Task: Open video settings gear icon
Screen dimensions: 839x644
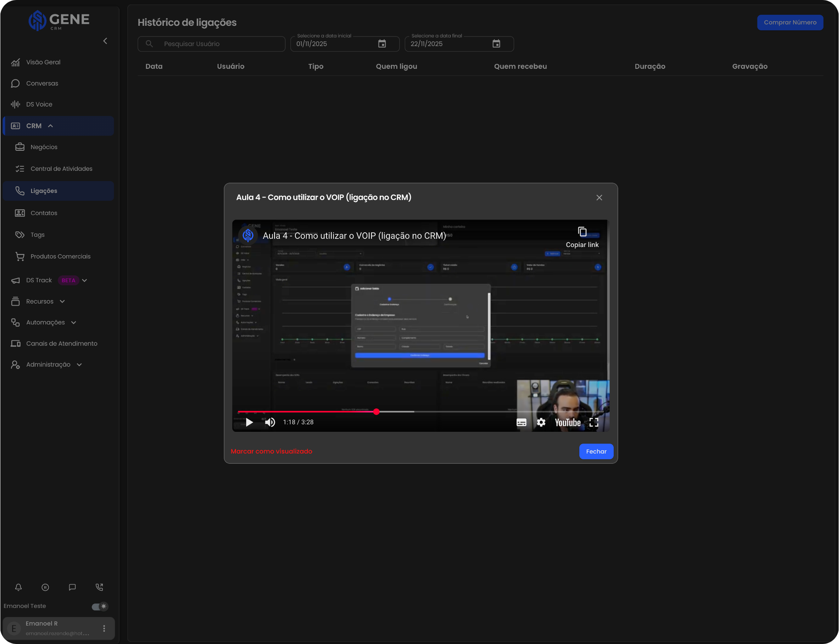Action: 541,422
